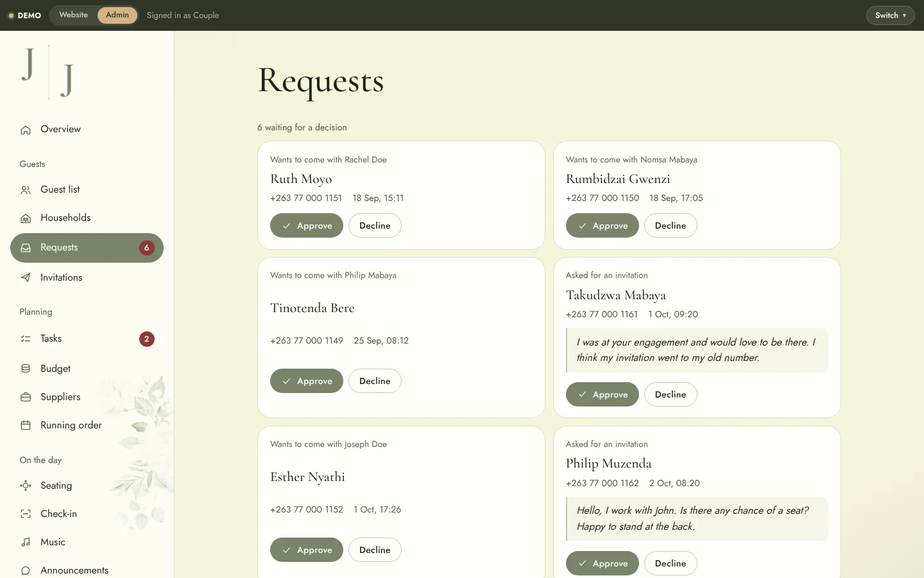This screenshot has height=578, width=924.
Task: Click the Budget coins icon
Action: (x=26, y=369)
